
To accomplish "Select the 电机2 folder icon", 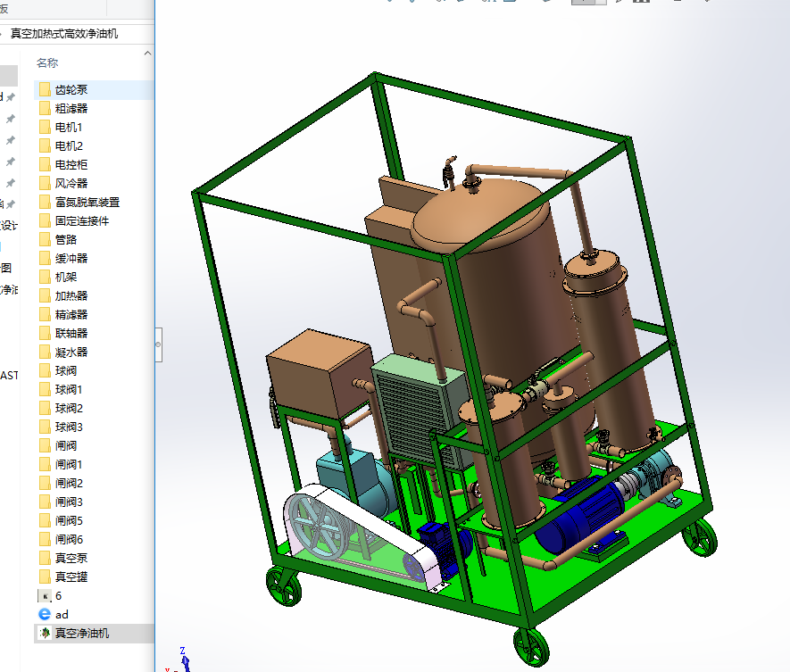I will [45, 146].
